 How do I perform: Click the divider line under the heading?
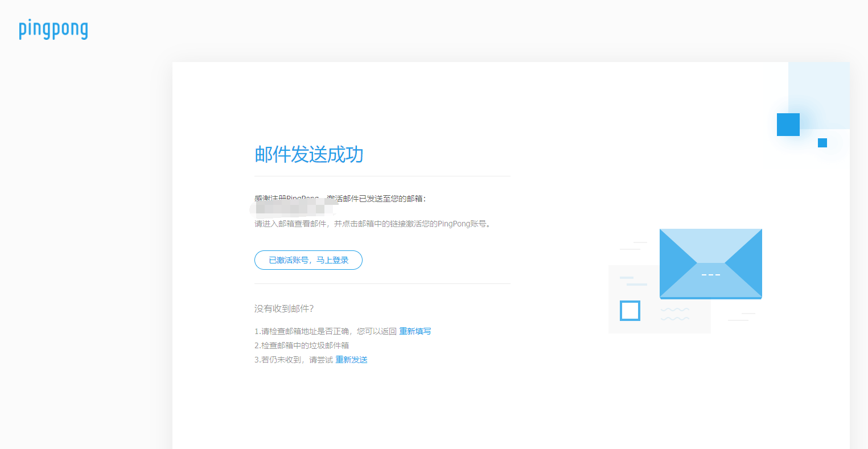pos(382,176)
